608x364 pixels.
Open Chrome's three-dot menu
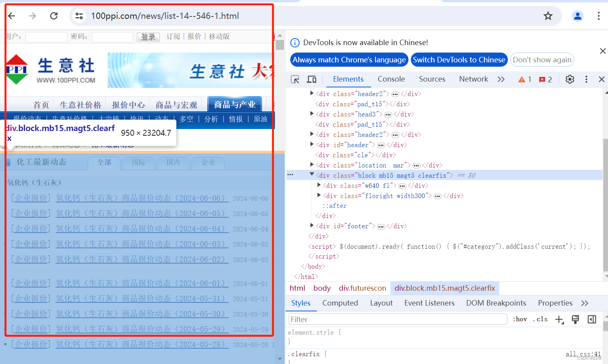(x=599, y=16)
